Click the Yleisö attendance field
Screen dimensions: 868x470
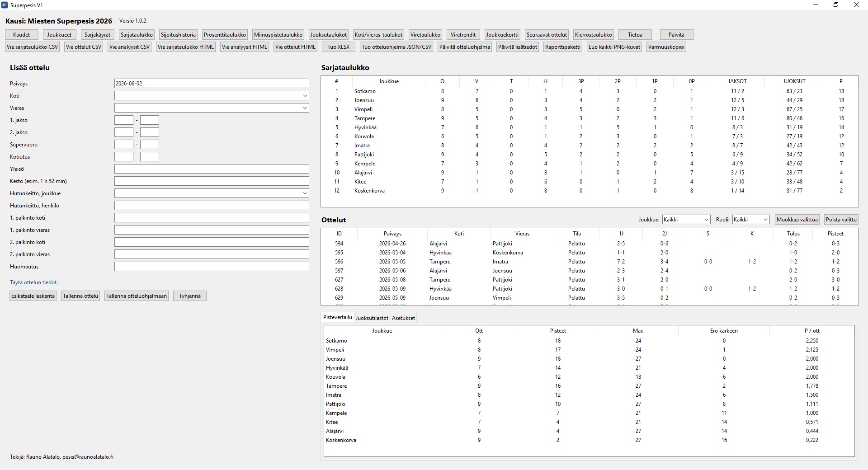tap(212, 169)
